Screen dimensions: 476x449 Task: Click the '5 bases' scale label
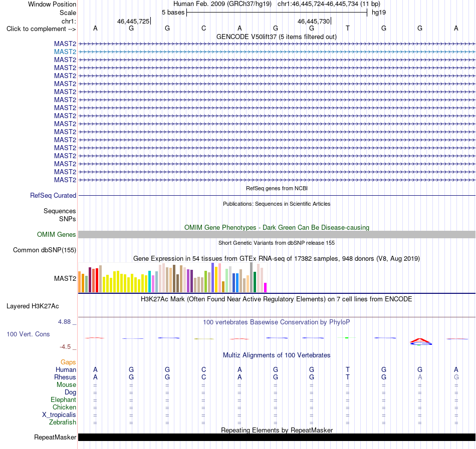click(173, 13)
